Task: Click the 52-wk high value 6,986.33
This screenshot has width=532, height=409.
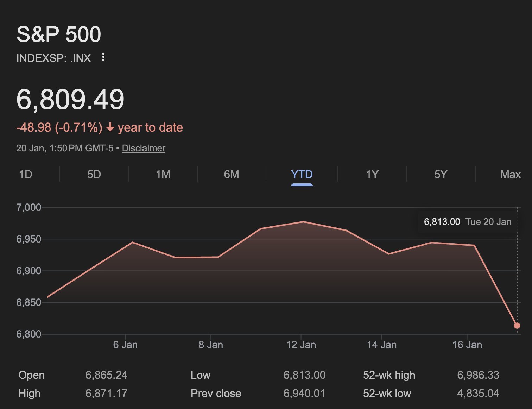Action: click(478, 375)
